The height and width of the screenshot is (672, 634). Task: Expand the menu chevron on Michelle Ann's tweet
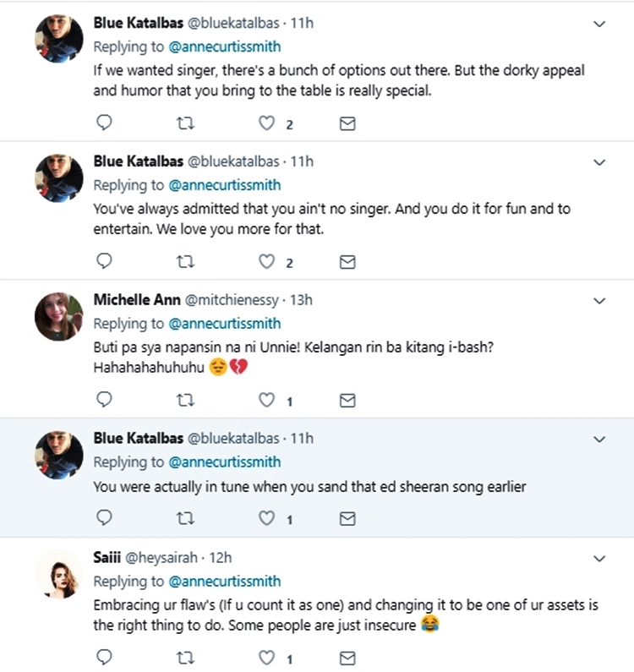click(x=599, y=301)
